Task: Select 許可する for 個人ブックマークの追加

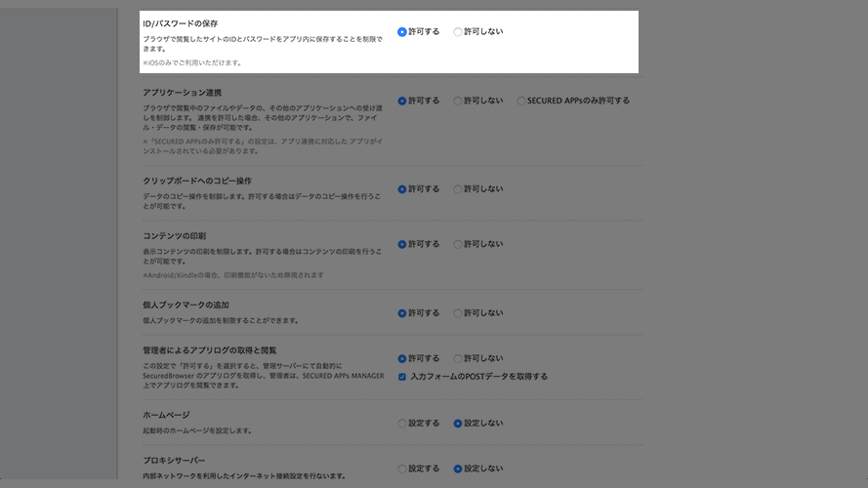Action: tap(402, 313)
